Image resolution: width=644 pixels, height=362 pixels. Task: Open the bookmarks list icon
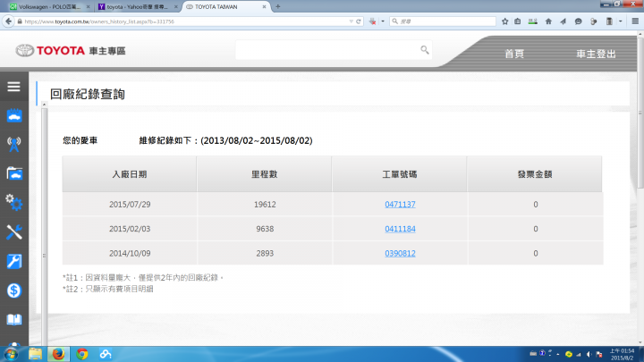(x=518, y=21)
